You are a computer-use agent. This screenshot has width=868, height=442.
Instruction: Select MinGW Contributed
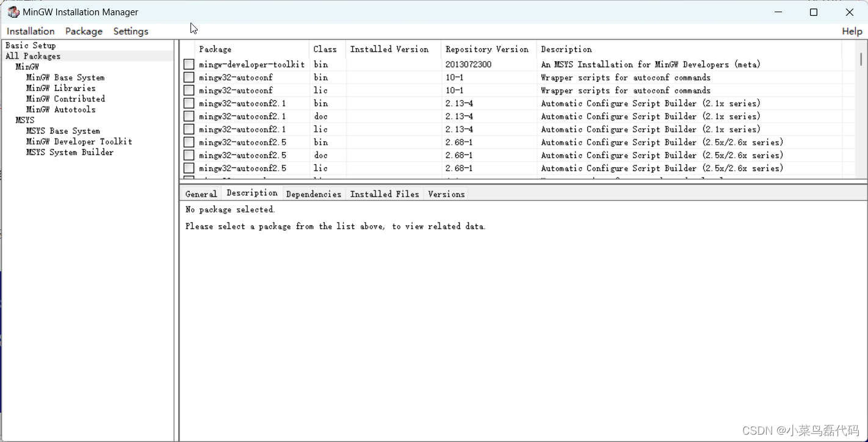tap(65, 99)
